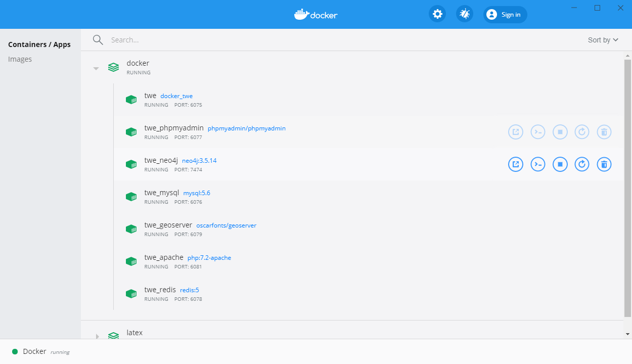This screenshot has height=364, width=632.
Task: Open the docker_twe image link
Action: click(x=176, y=96)
